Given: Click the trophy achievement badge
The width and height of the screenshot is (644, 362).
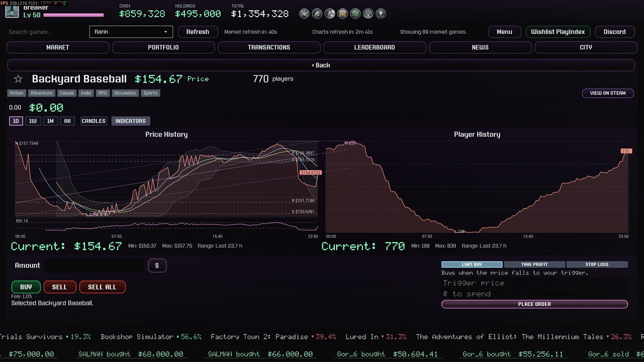Looking at the screenshot, I should coord(381,14).
